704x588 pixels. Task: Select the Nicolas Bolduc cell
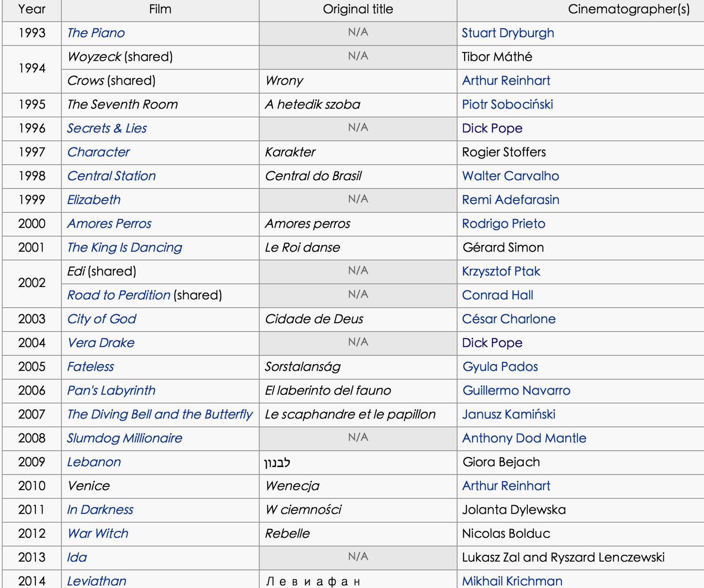tap(580, 534)
